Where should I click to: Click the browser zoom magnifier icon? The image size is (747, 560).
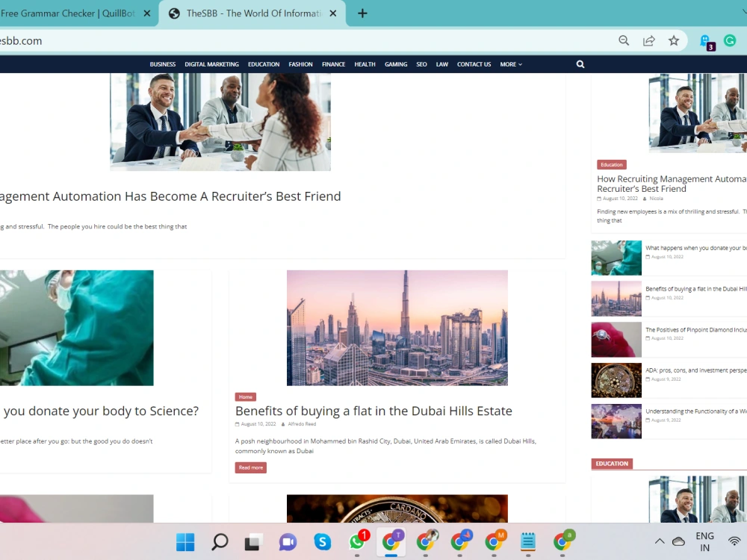tap(624, 41)
